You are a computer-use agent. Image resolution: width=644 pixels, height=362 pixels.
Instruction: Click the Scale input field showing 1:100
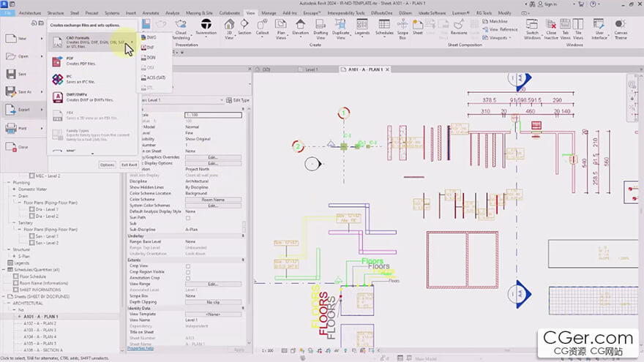tap(213, 115)
